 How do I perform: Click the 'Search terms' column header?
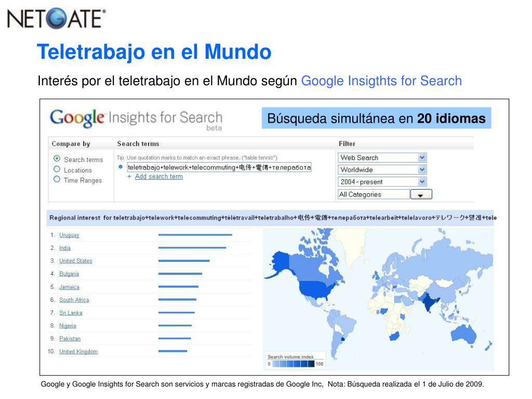pyautogui.click(x=138, y=144)
